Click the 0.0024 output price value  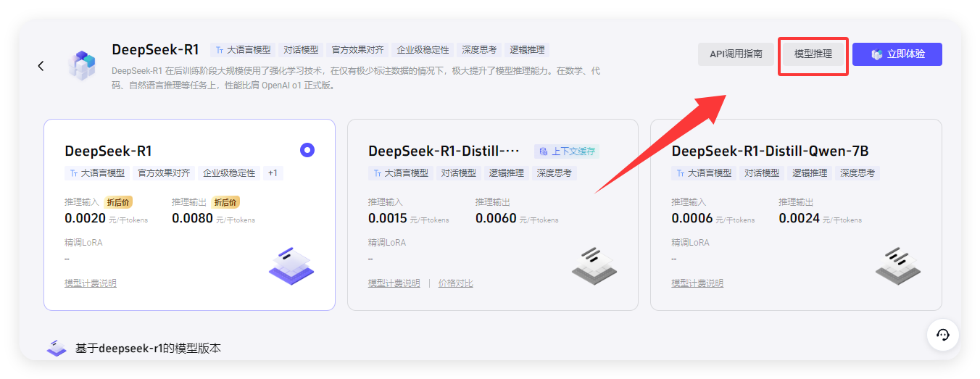(800, 218)
